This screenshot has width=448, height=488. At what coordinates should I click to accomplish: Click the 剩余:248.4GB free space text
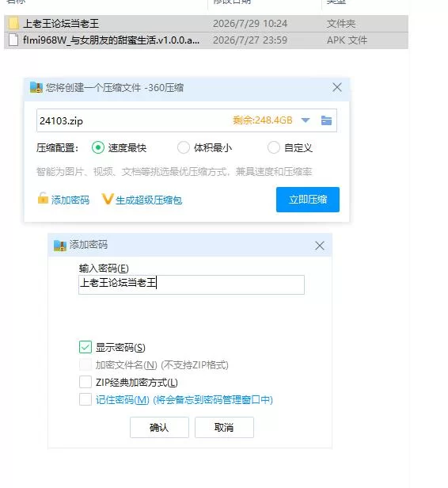[x=263, y=120]
